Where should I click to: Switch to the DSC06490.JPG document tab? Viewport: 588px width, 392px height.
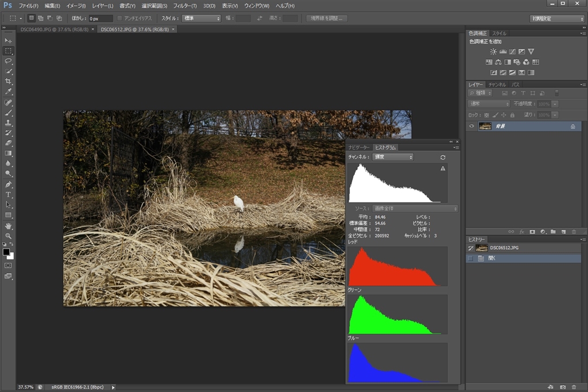[x=55, y=29]
